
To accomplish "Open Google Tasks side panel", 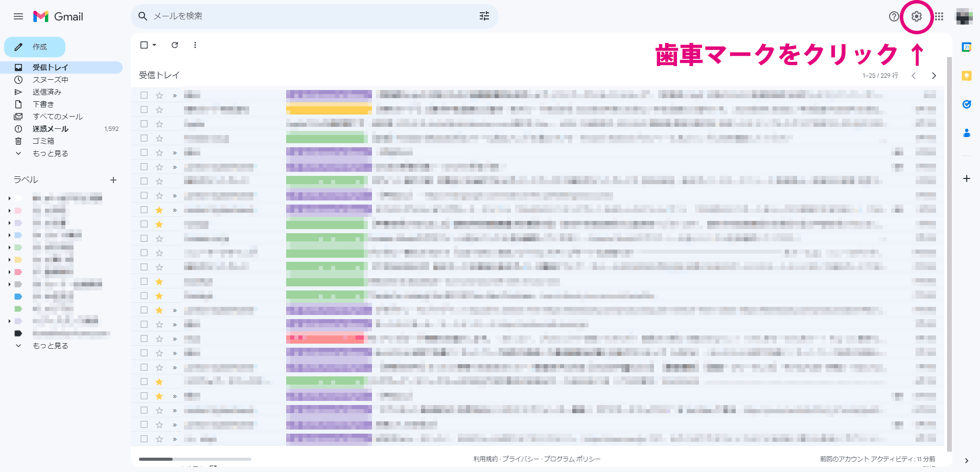I will pyautogui.click(x=966, y=104).
